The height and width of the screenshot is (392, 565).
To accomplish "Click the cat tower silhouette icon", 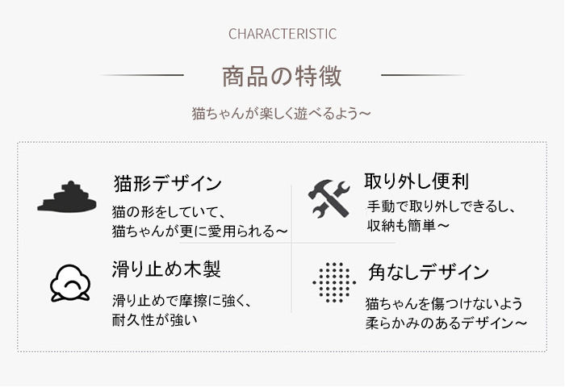I will [67, 197].
